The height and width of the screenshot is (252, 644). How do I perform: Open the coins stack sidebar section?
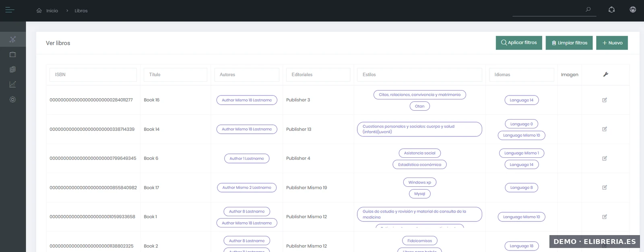[x=13, y=69]
